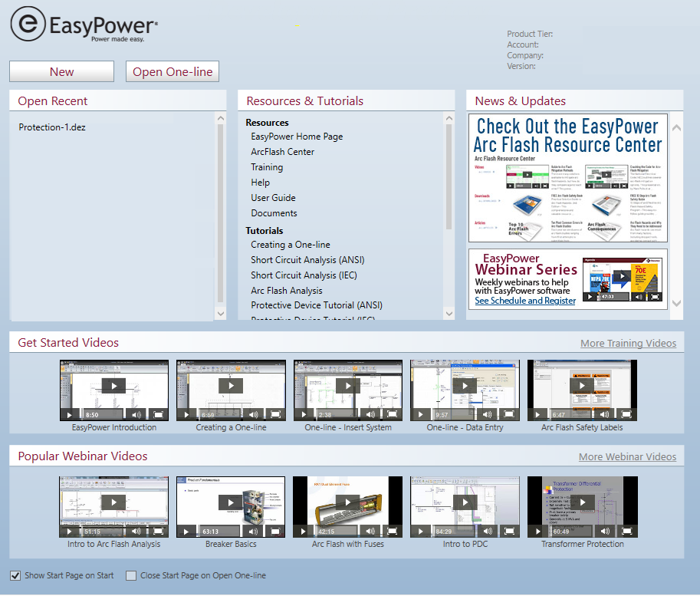Viewport: 700px width, 596px height.
Task: Open recent file Protection-1.dez
Action: coord(52,127)
